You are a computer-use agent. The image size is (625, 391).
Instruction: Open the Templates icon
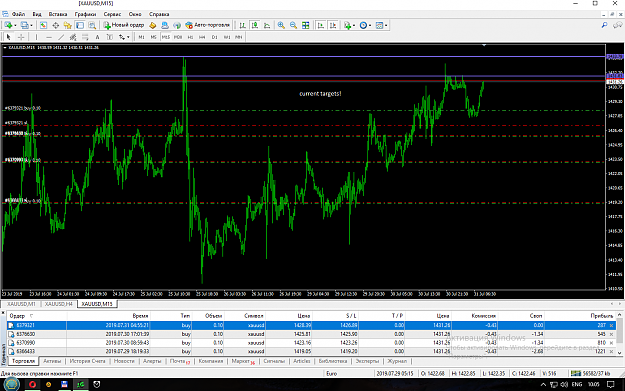coord(379,25)
